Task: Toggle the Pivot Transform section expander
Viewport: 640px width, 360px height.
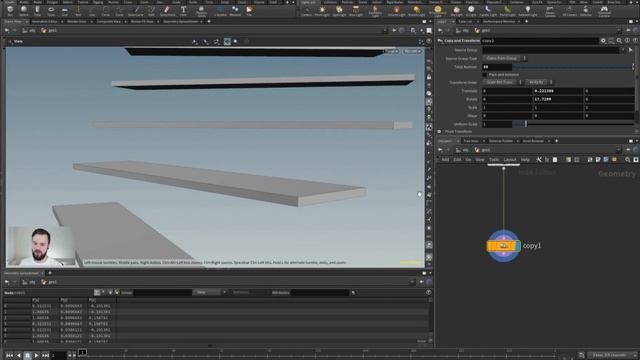Action: (x=439, y=131)
